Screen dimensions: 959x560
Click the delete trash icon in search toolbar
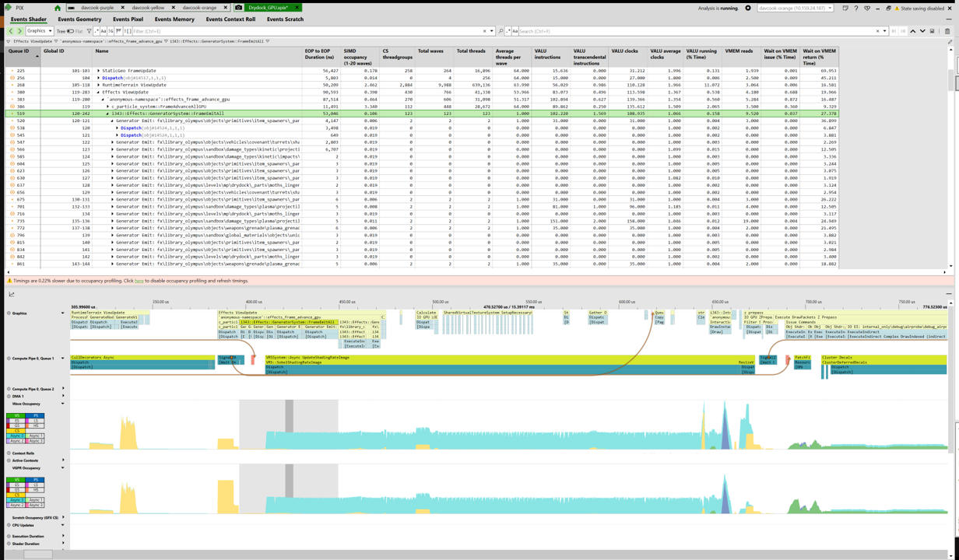[x=947, y=31]
